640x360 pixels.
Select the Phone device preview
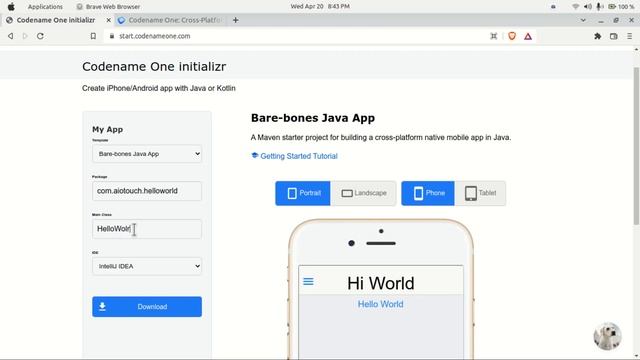click(428, 193)
